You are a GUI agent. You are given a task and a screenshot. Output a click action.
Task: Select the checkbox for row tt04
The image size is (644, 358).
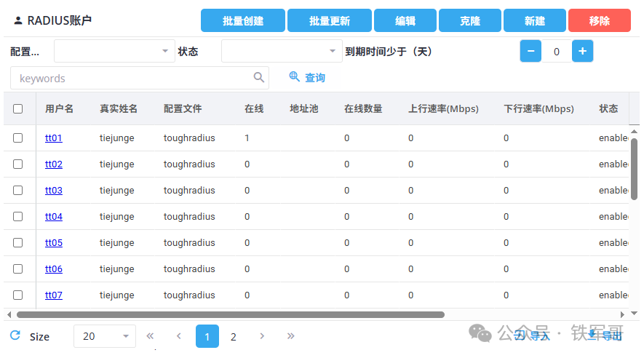pyautogui.click(x=18, y=217)
